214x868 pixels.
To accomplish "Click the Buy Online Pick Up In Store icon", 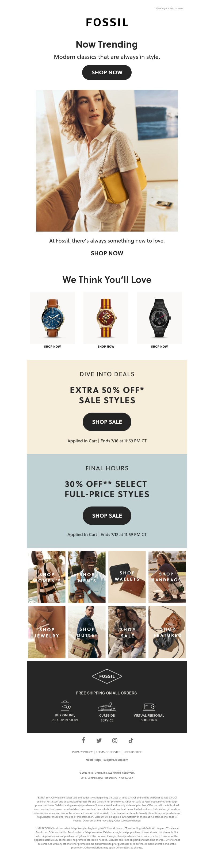I will [x=65, y=706].
